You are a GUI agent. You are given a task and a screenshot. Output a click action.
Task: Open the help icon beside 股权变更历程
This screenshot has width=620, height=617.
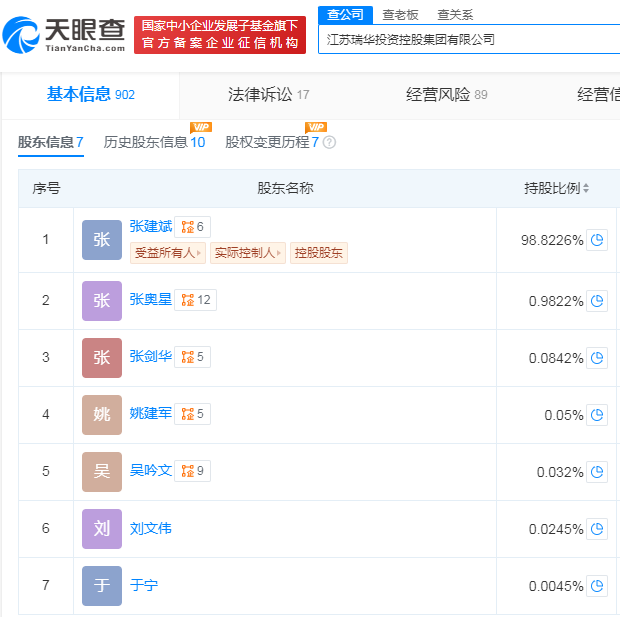[329, 143]
